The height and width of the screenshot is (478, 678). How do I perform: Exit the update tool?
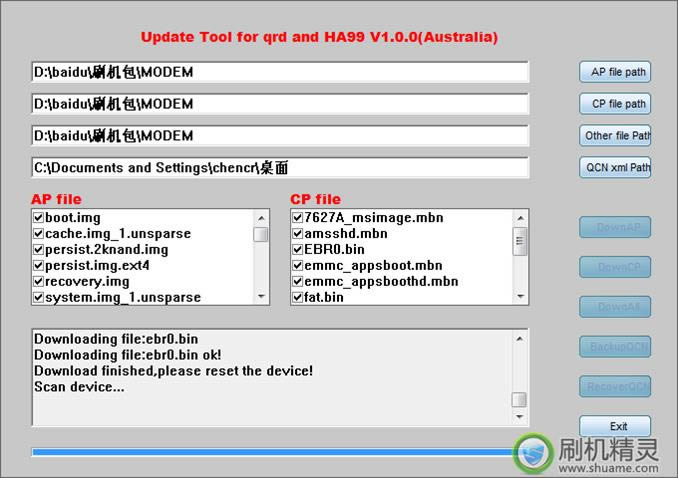615,426
